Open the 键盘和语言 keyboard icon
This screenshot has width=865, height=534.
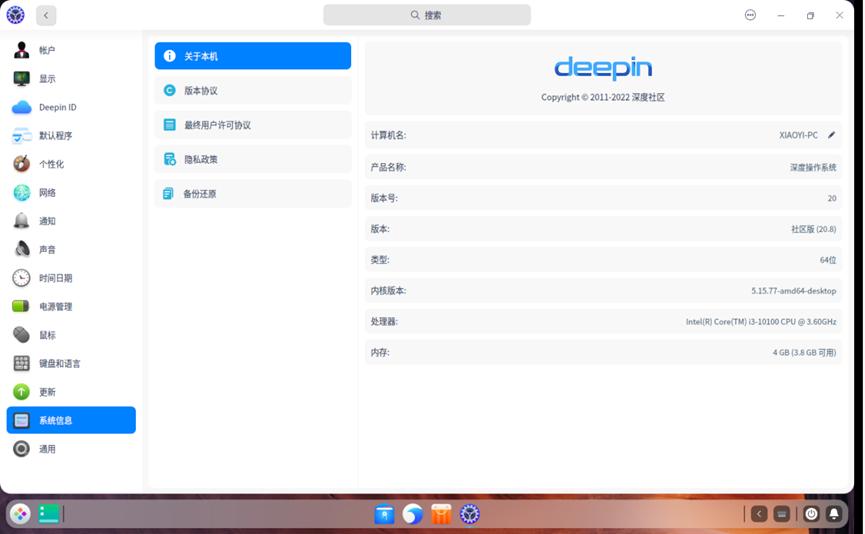point(22,363)
